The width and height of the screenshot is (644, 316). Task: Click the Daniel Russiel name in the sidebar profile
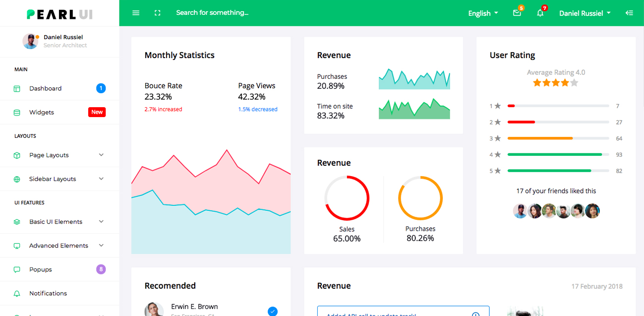63,37
